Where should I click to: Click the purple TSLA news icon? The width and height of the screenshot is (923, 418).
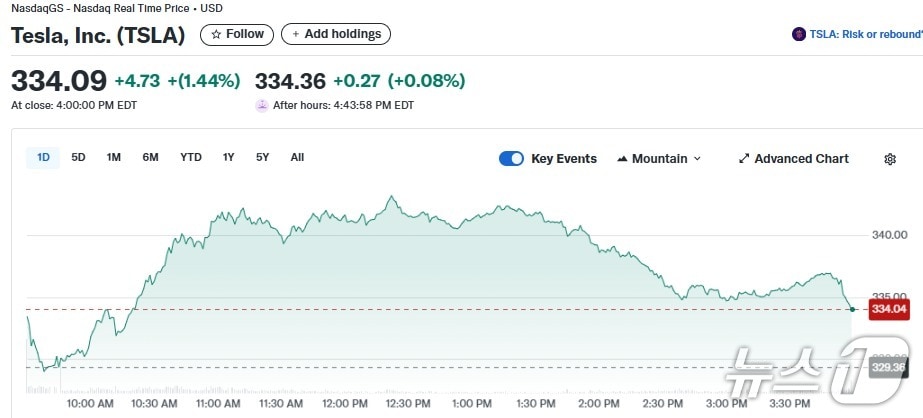(x=799, y=34)
